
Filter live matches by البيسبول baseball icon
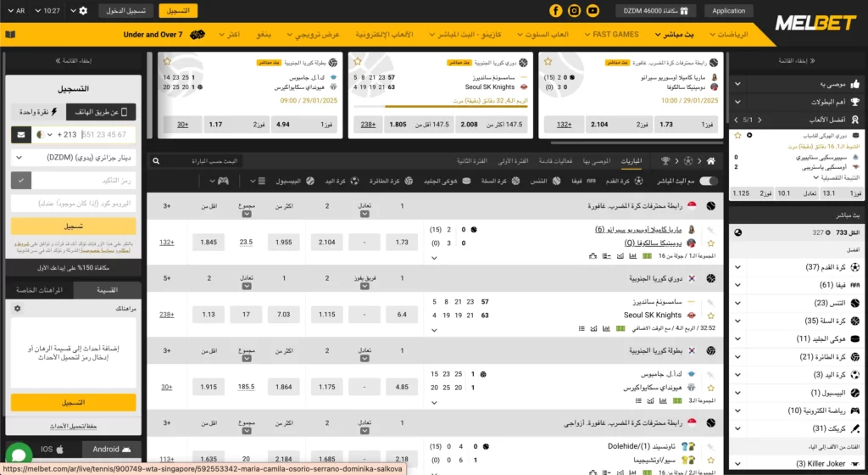(310, 181)
